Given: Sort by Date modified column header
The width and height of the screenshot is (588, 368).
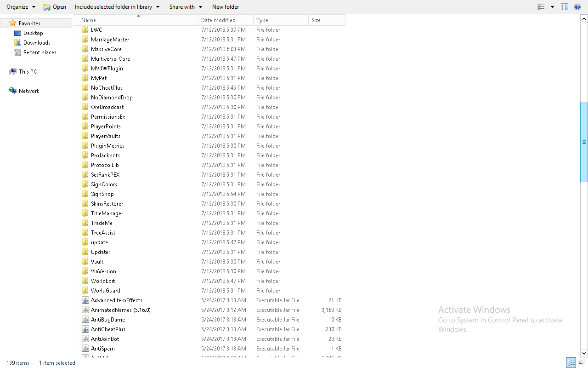Looking at the screenshot, I should (x=226, y=20).
